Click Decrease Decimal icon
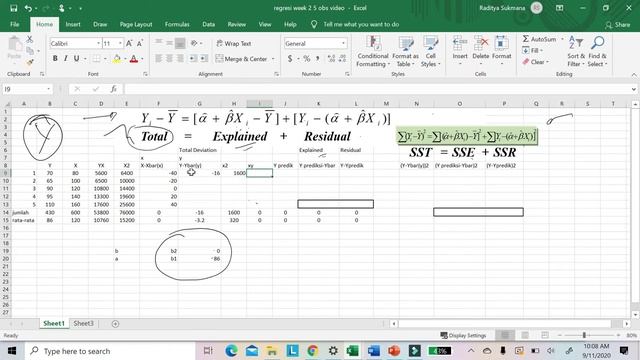Viewport: 640px width, 360px height. 342,59
